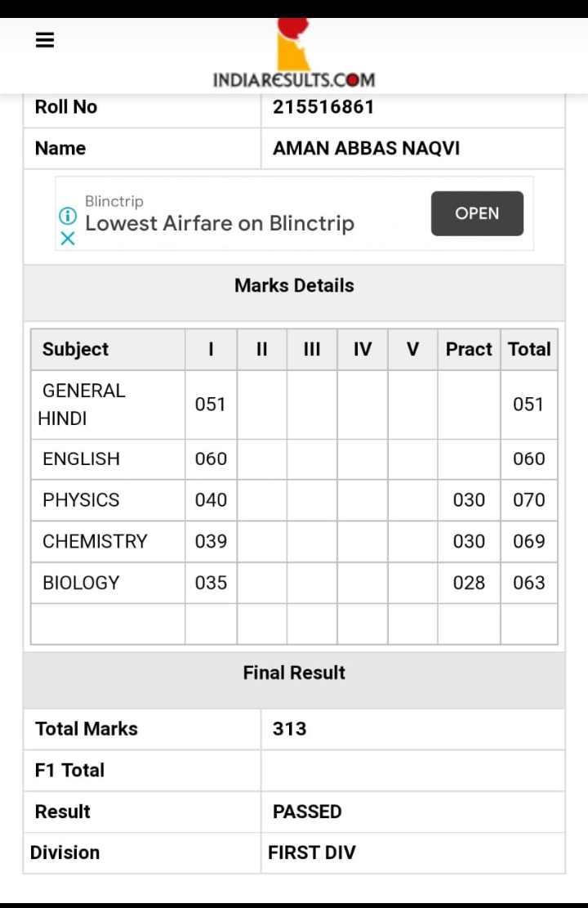
Task: Open the hamburger menu icon
Action: (45, 40)
